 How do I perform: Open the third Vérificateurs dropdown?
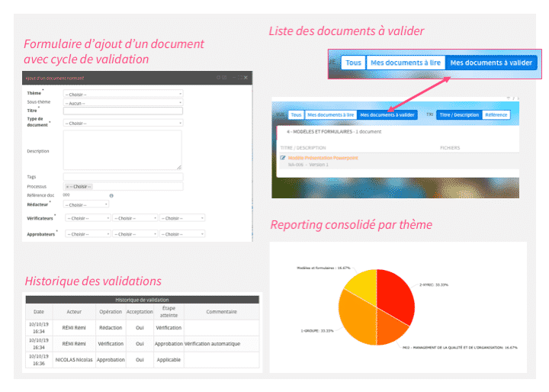(182, 218)
